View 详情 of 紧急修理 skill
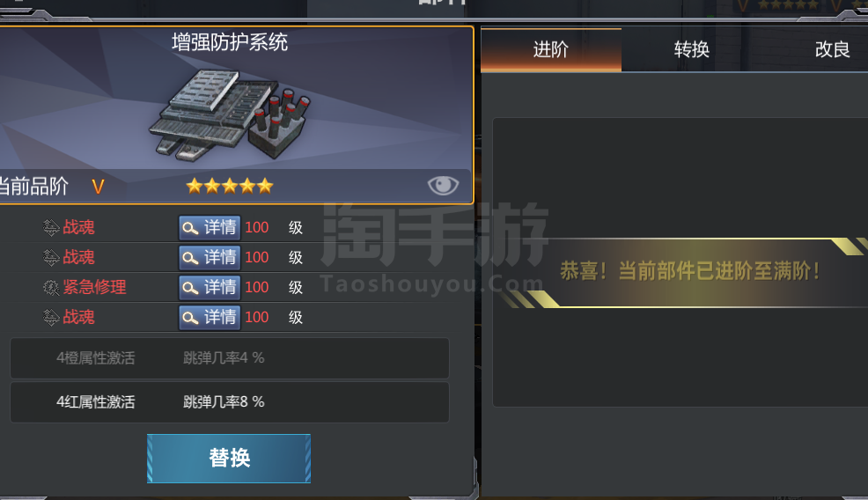868x500 pixels. tap(210, 287)
